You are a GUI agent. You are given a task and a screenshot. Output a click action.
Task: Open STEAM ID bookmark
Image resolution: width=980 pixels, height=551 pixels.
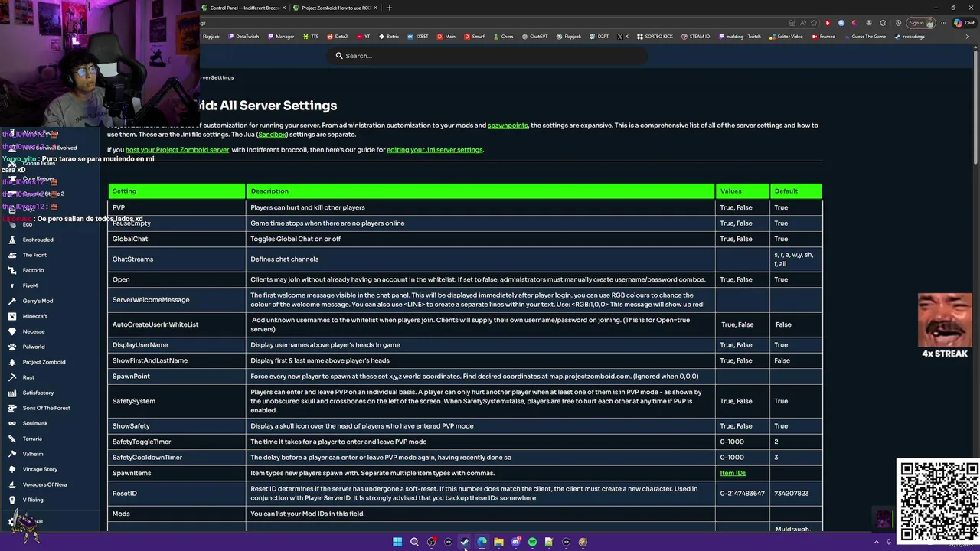click(695, 37)
